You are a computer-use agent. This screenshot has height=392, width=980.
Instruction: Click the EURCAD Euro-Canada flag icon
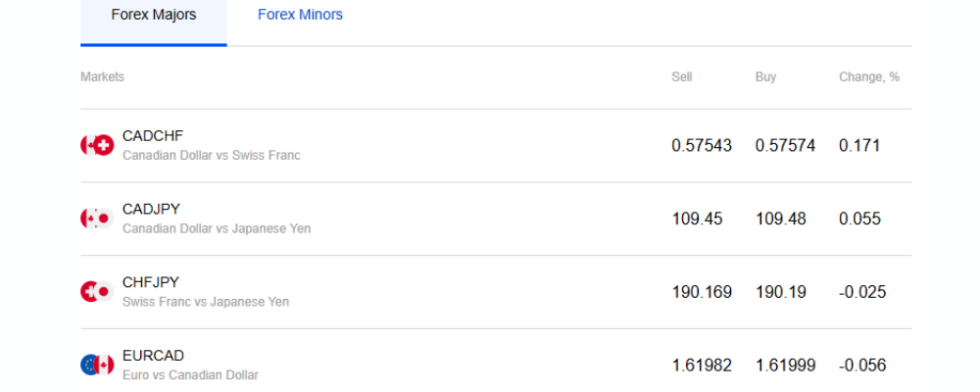point(97,366)
